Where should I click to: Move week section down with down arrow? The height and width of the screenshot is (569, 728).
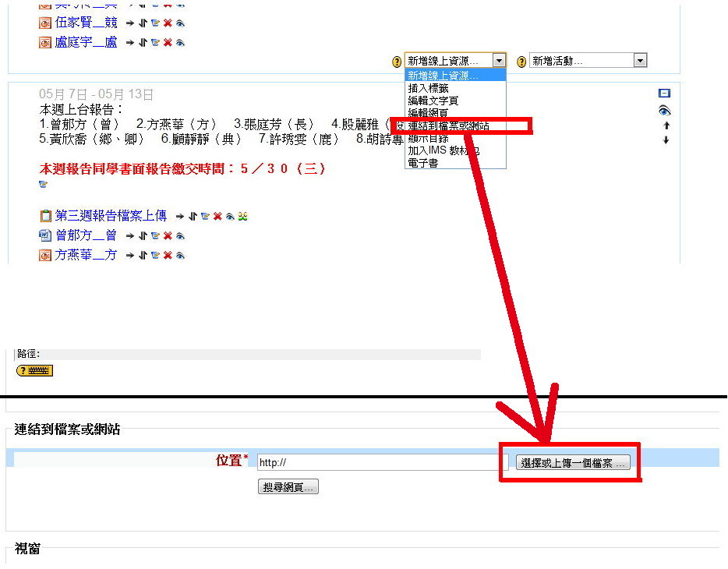click(666, 140)
